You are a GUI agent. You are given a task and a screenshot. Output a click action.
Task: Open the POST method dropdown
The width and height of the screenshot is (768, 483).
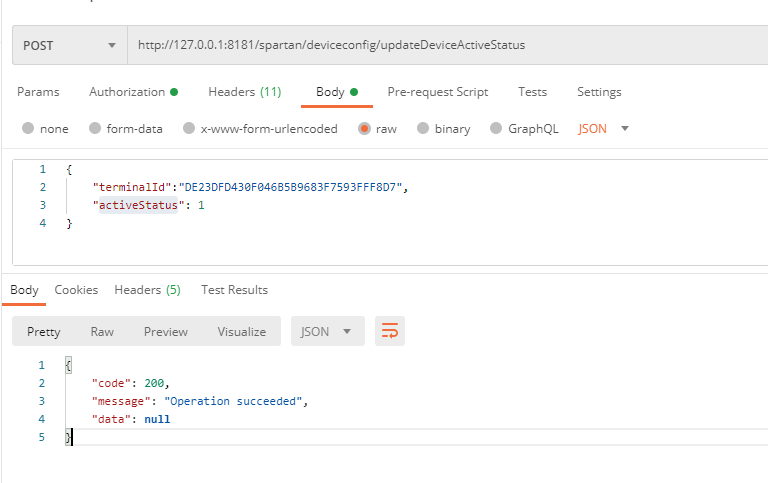69,46
